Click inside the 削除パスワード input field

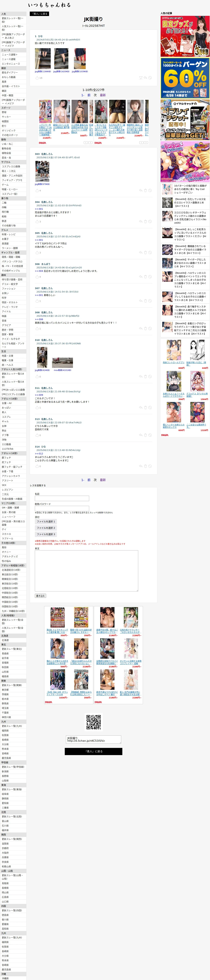pos(62,508)
